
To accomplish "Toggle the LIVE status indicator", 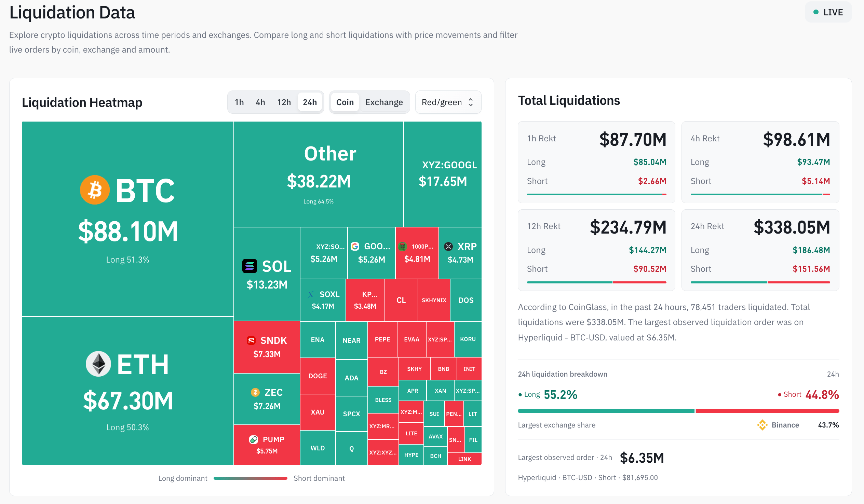I will click(x=828, y=12).
